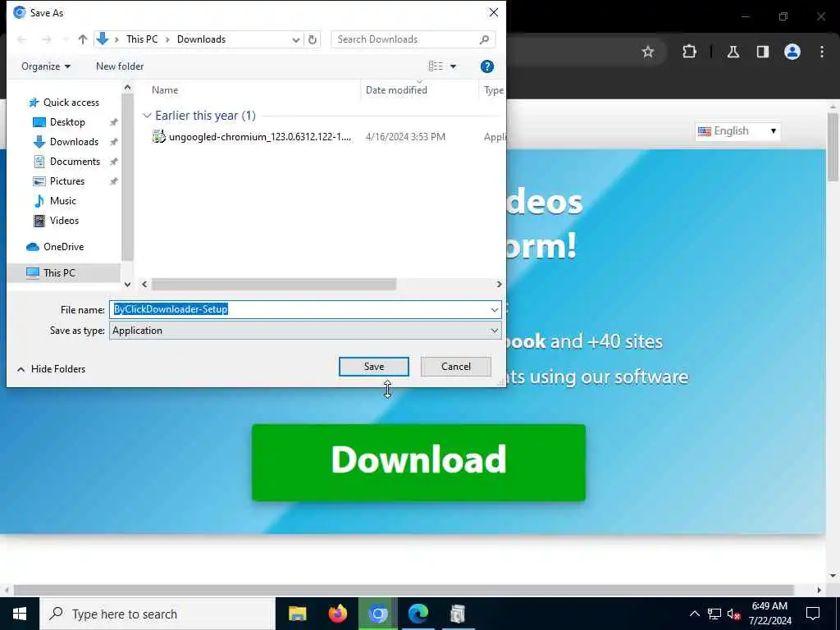Viewport: 840px width, 630px height.
Task: Click the search magnifier in Search Downloads
Action: (484, 39)
